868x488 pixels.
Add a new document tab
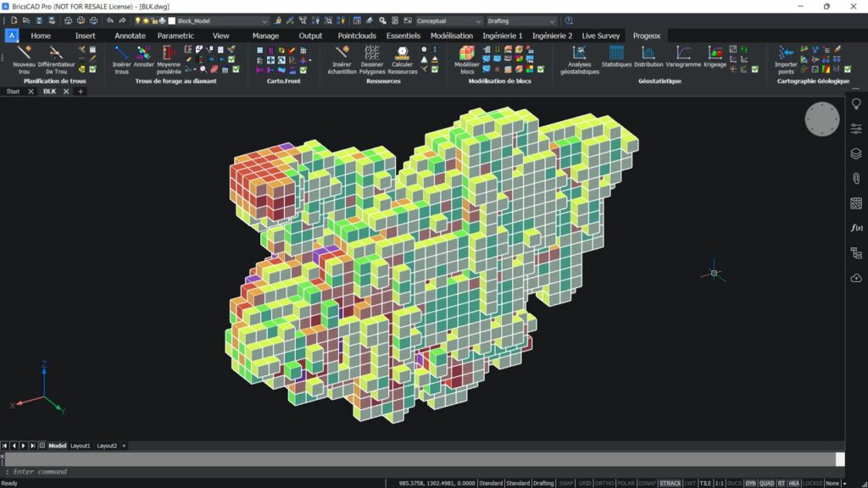81,91
